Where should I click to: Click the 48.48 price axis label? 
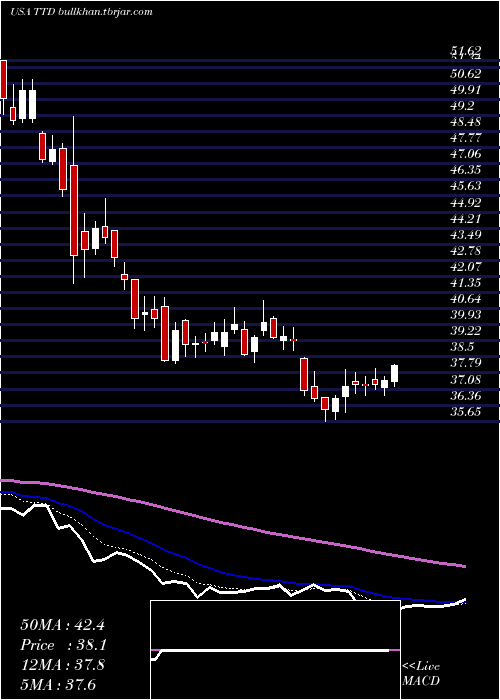(x=466, y=122)
